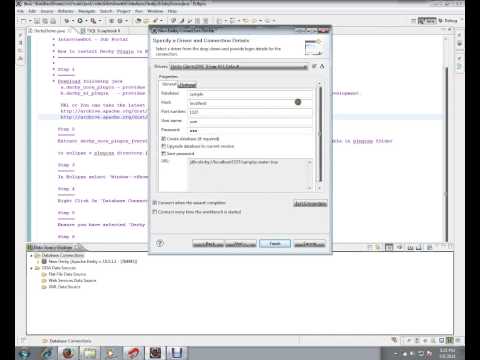480x360 pixels.
Task: Click the New file toolbar icon in Eclipse
Action: (x=24, y=21)
